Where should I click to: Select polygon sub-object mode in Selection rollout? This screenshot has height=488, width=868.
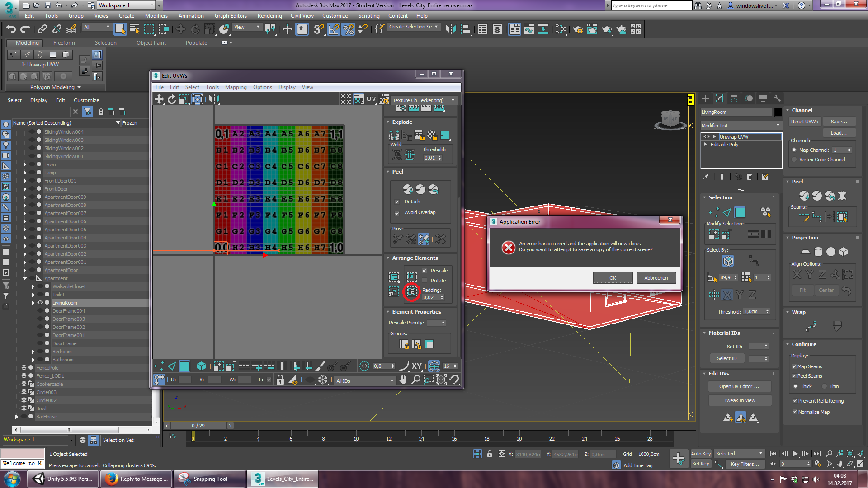tap(740, 212)
